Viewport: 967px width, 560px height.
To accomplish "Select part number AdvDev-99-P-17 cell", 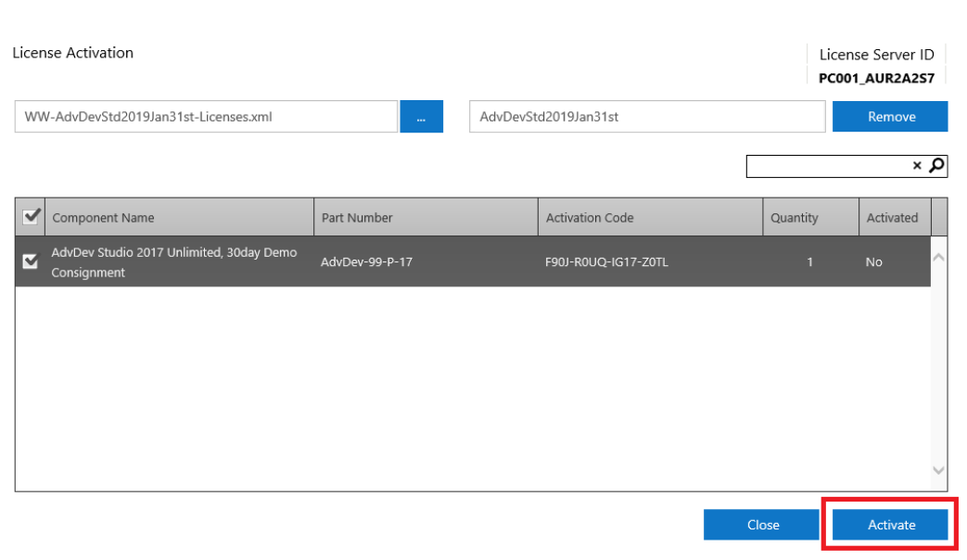I will 366,262.
